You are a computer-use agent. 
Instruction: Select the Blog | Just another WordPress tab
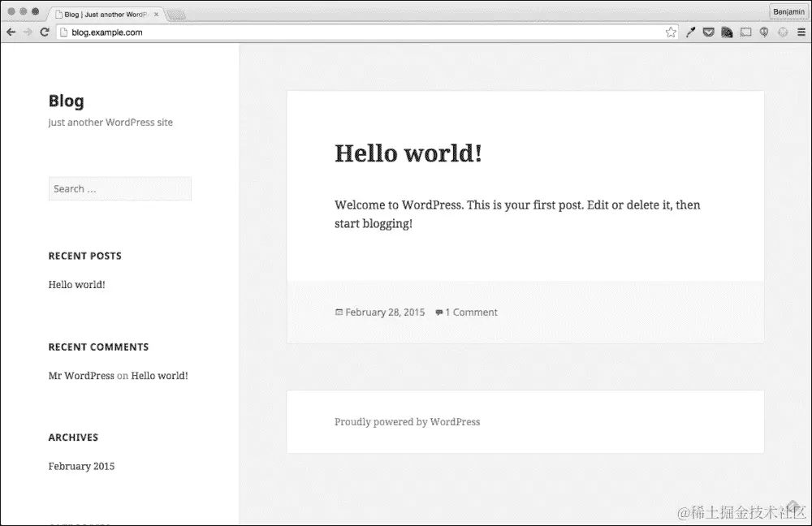(106, 15)
